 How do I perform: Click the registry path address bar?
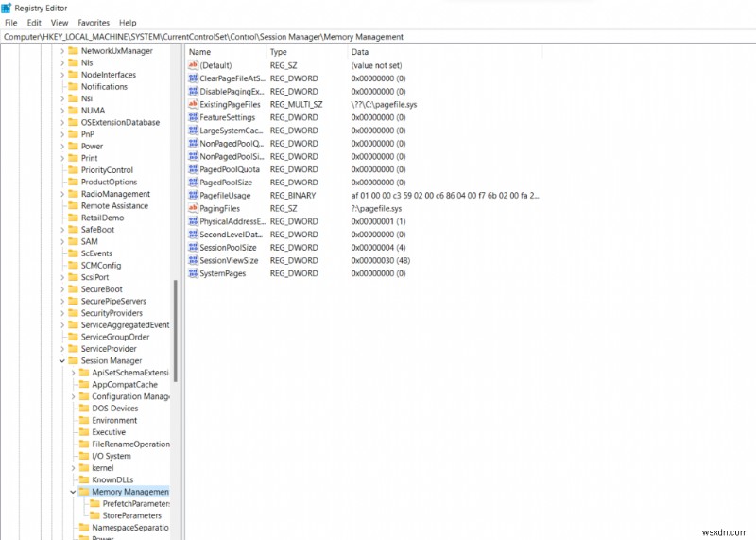(x=378, y=37)
